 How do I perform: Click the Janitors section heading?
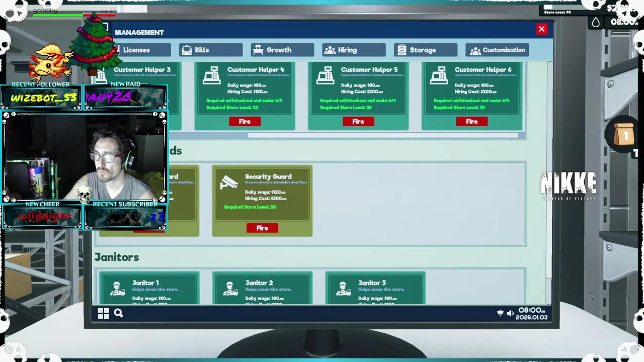pyautogui.click(x=117, y=257)
